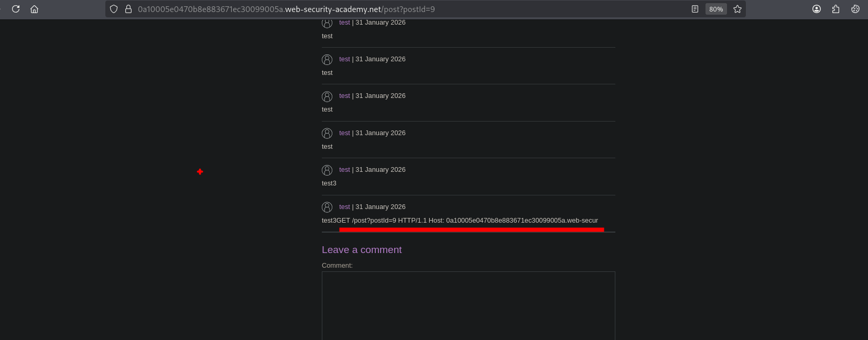Open the extensions puzzle-piece menu
This screenshot has width=868, height=340.
[x=836, y=9]
